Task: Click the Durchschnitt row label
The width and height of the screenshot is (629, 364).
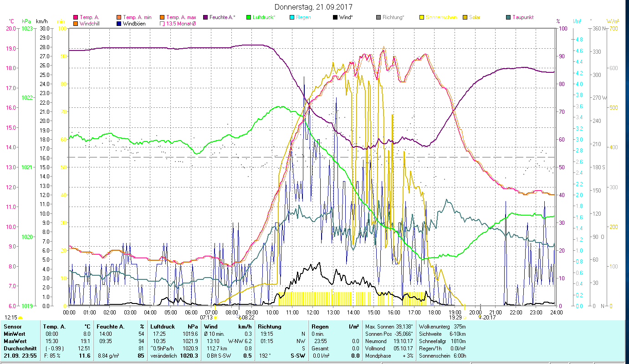Action: click(x=19, y=348)
